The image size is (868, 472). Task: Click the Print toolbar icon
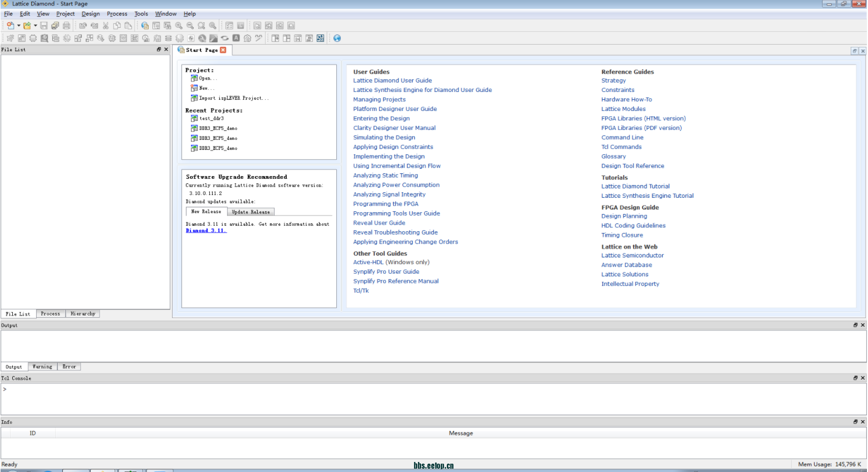(x=66, y=26)
